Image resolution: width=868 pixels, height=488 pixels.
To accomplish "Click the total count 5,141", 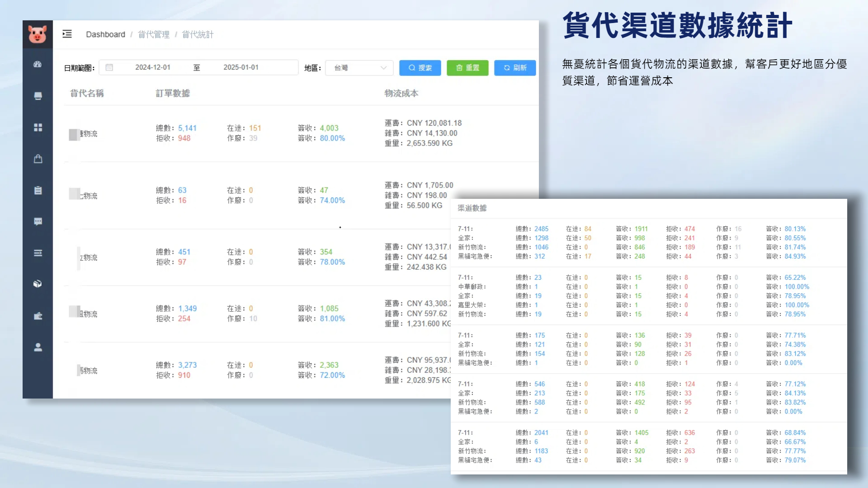I will (187, 128).
